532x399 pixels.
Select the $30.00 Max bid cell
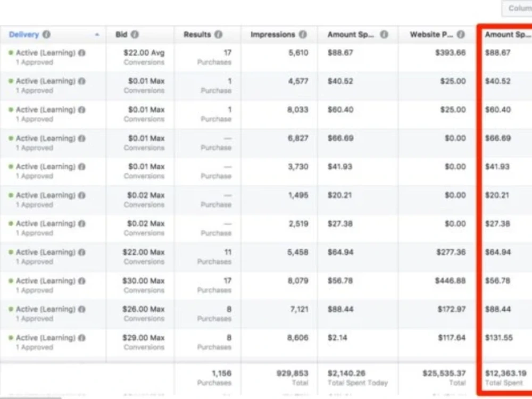pyautogui.click(x=144, y=281)
